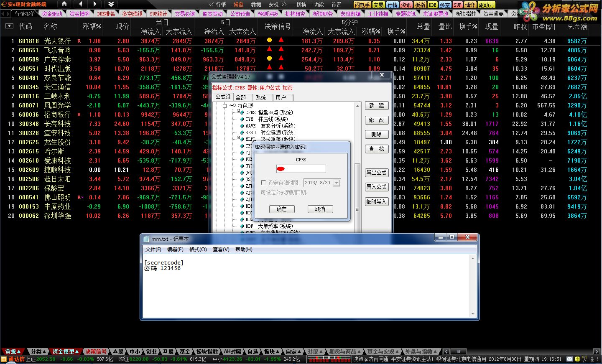Click the DDF 大单频率 formula icon
602x364 pixels.
click(x=241, y=226)
